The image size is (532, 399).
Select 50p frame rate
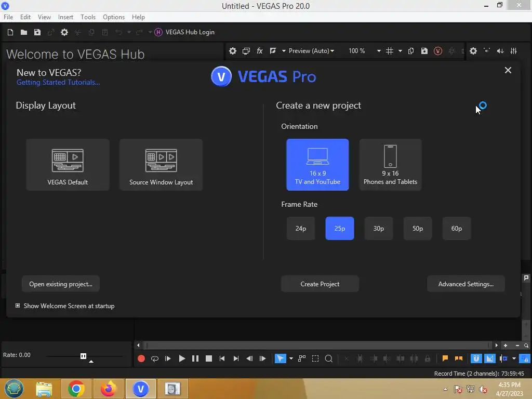pyautogui.click(x=418, y=229)
